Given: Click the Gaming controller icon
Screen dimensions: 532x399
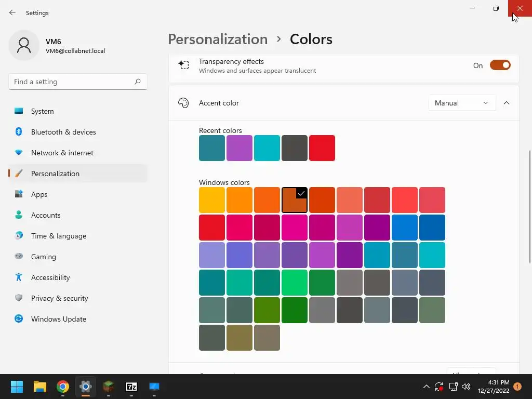Looking at the screenshot, I should coord(19,256).
